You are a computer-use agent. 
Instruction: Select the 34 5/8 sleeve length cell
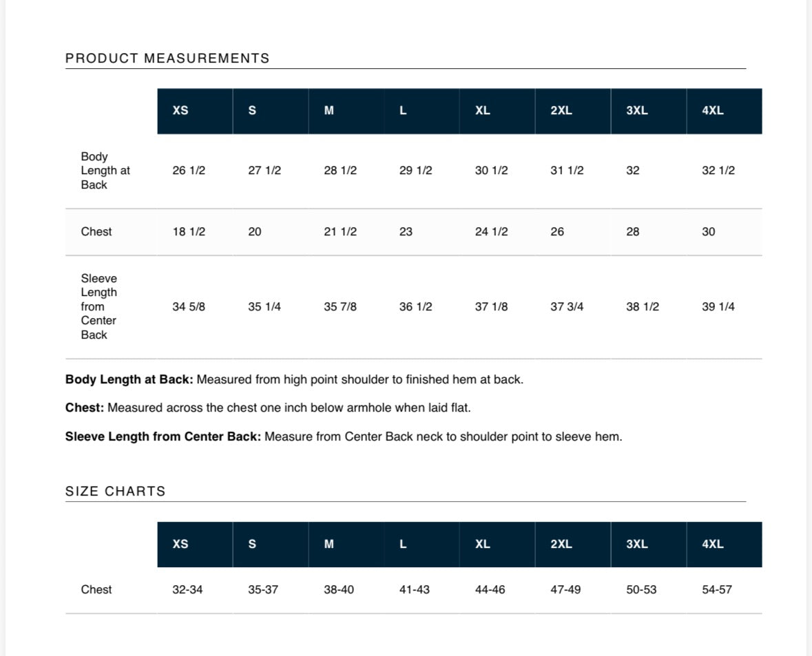(189, 307)
